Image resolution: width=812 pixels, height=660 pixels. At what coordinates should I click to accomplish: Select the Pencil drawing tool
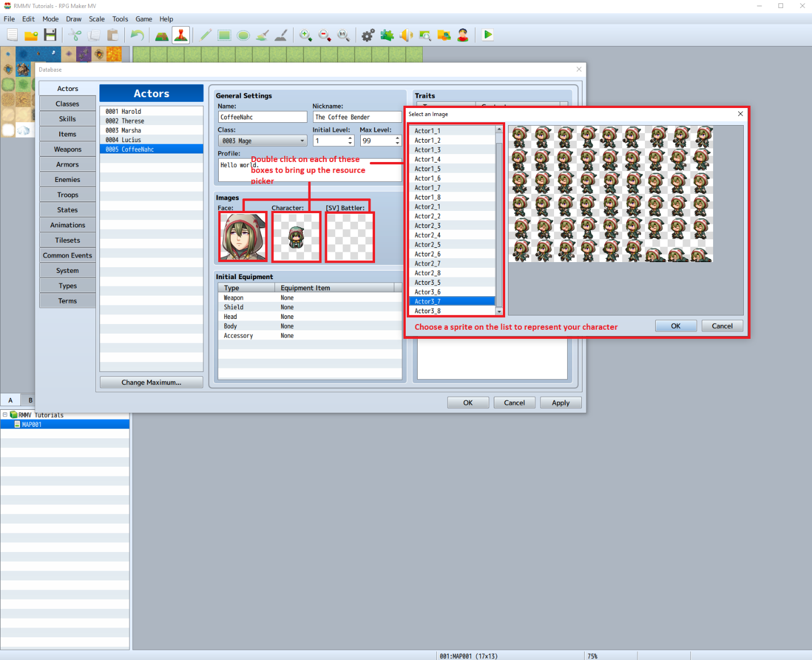pyautogui.click(x=206, y=35)
